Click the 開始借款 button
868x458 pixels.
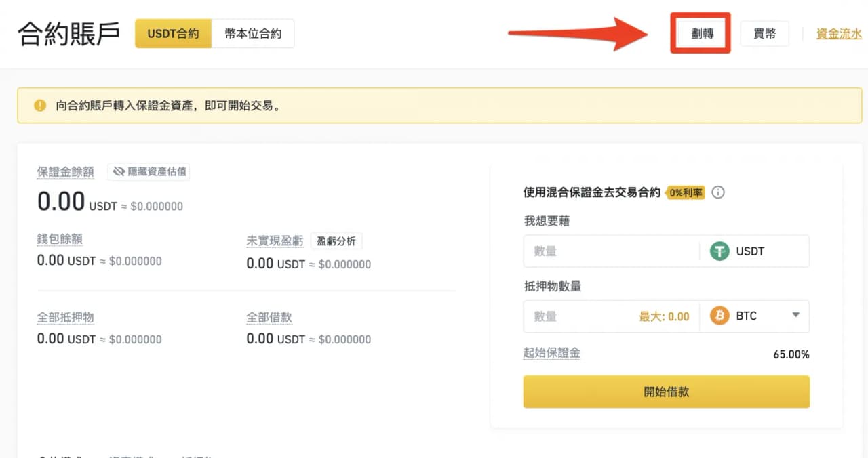tap(665, 392)
